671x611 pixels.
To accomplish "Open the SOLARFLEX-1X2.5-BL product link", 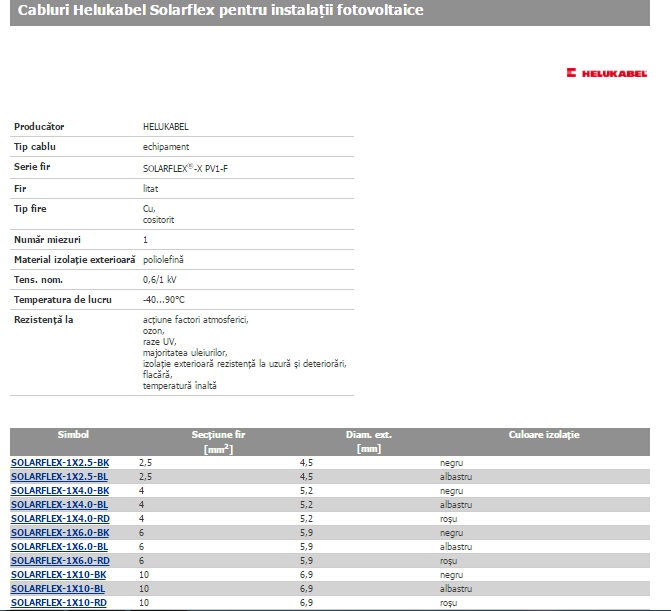I will [x=59, y=477].
